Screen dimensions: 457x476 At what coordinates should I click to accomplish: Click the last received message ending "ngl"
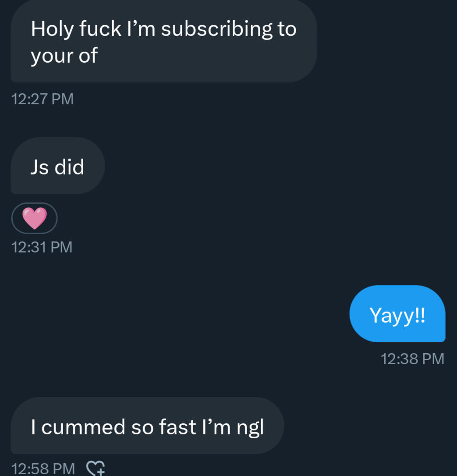point(147,426)
